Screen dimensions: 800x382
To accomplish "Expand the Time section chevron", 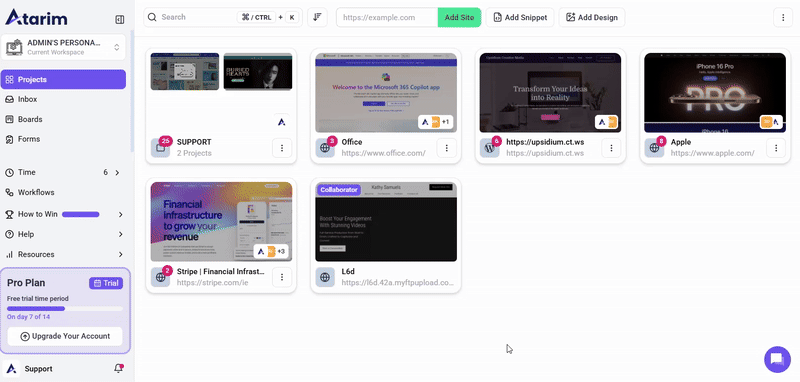I will pos(117,173).
